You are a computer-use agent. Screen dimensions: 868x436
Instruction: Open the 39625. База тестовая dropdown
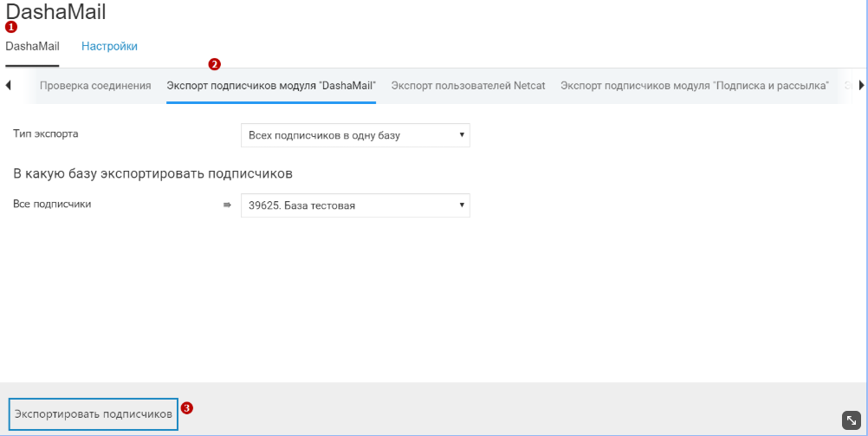(355, 205)
